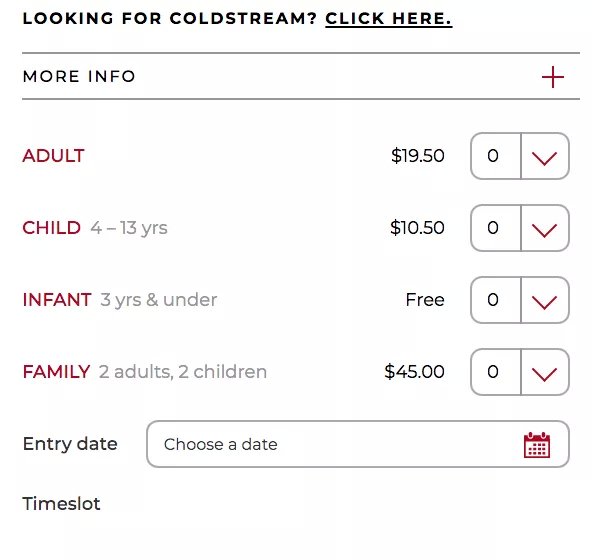The width and height of the screenshot is (592, 560).
Task: Click the Family 2 adults, 2 children label
Action: 145,372
